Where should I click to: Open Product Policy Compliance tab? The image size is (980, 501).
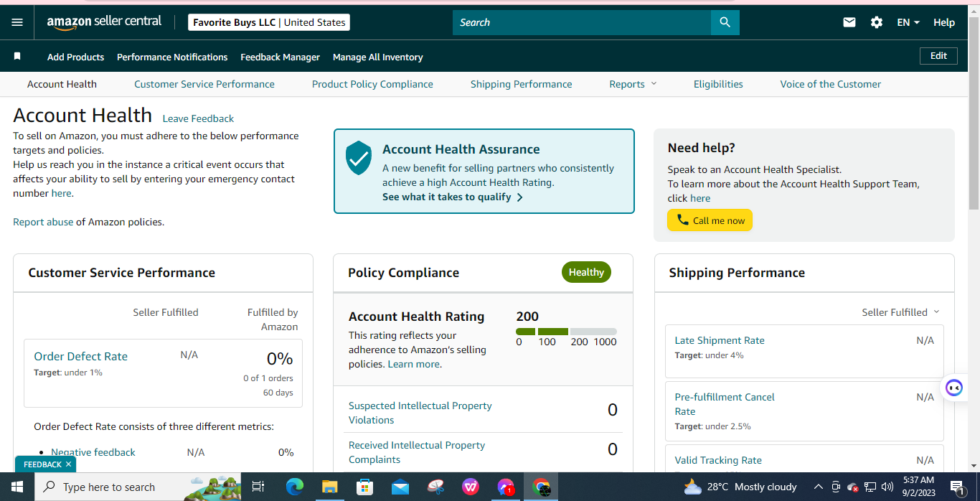(372, 84)
